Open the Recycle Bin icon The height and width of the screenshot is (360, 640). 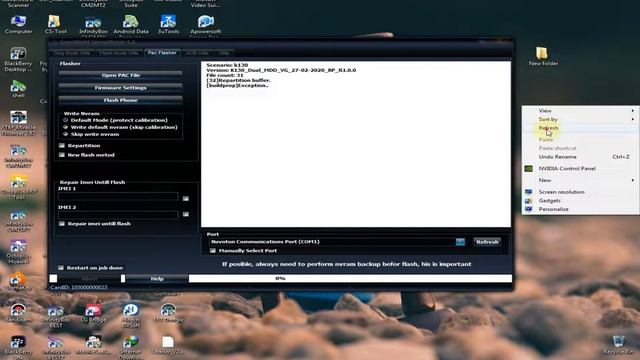[x=618, y=344]
